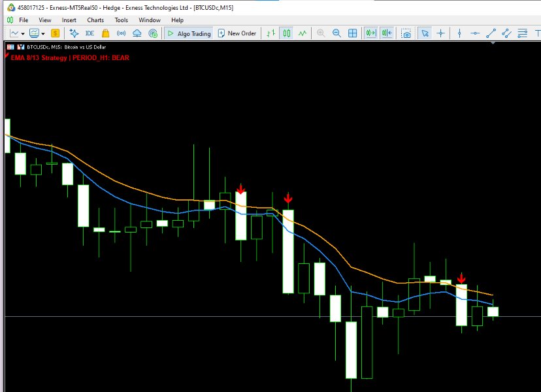This screenshot has height=392, width=541.
Task: Select the trendline drawing tool
Action: 491,33
